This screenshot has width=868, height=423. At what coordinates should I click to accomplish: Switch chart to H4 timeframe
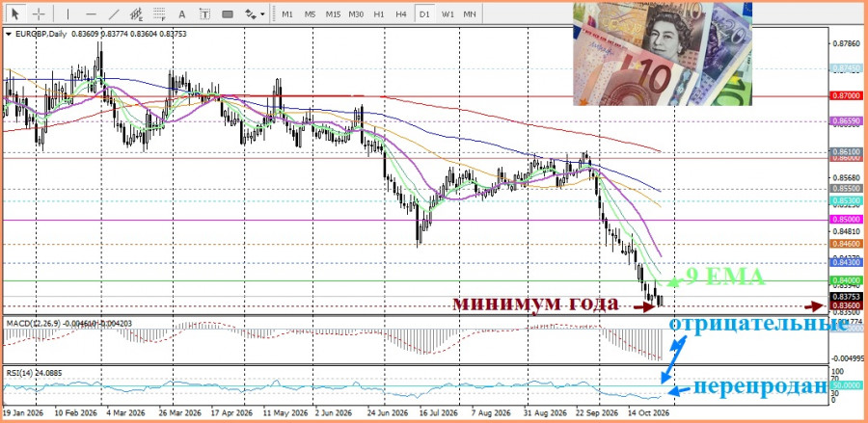point(401,13)
